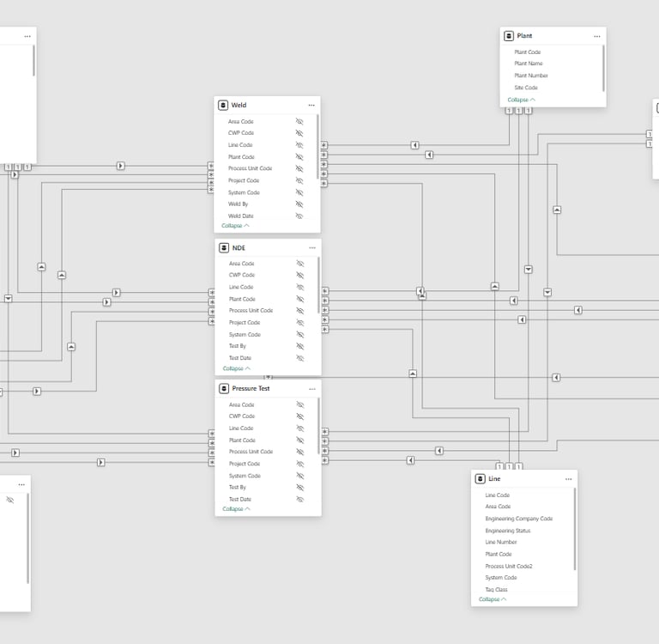Open the NDE table more options menu

pos(312,248)
